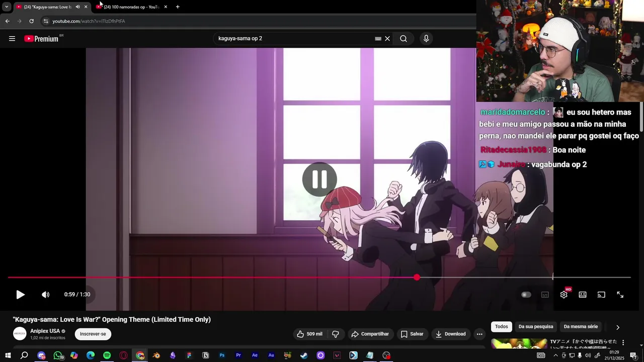
Task: Reload the current page
Action: click(x=31, y=21)
